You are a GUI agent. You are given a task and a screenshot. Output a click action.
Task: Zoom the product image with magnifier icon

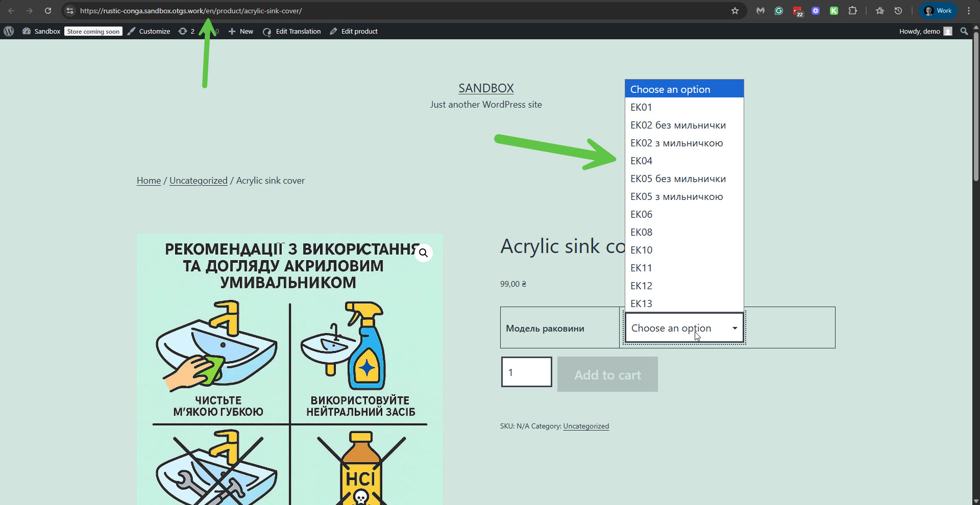[423, 253]
